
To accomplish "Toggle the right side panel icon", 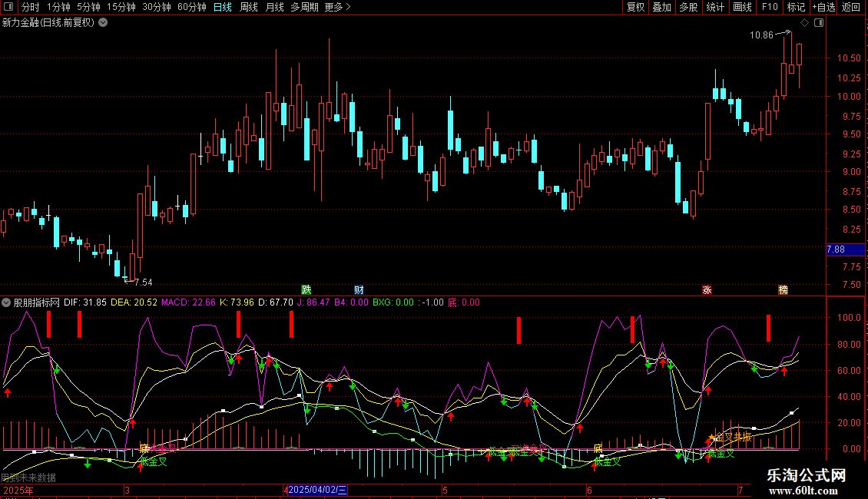I will [819, 23].
